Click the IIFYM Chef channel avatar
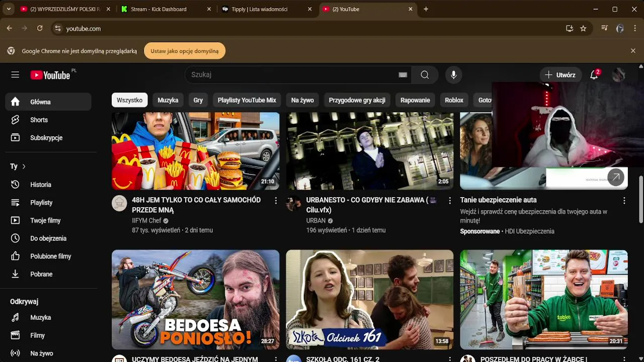 pyautogui.click(x=119, y=203)
